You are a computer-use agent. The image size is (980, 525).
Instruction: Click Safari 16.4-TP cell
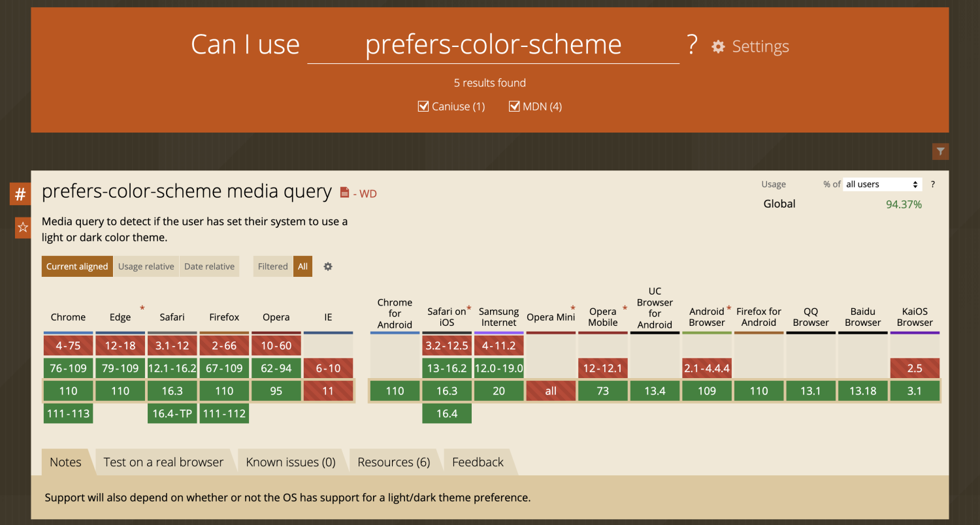pyautogui.click(x=172, y=413)
